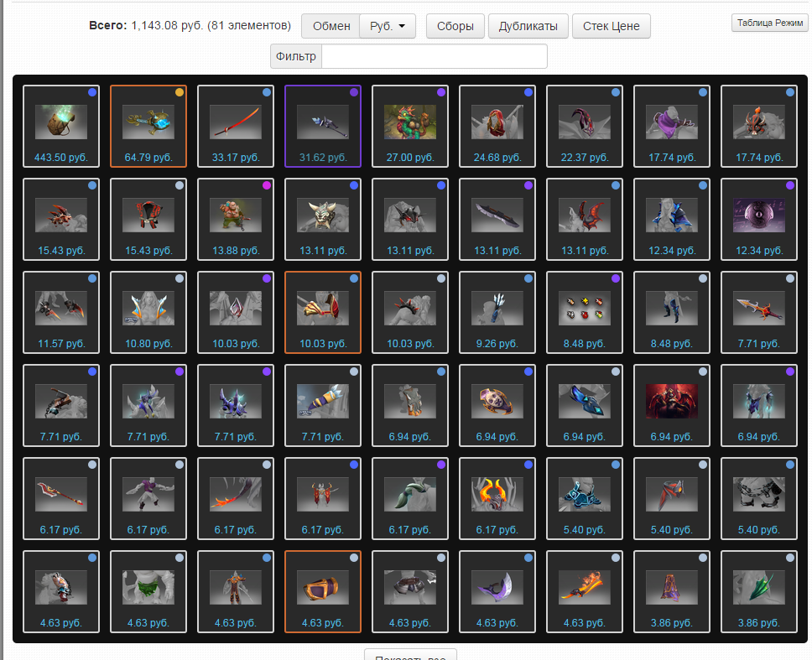
Task: Select the 10.80 руб. shoulder blades item
Action: tap(148, 313)
